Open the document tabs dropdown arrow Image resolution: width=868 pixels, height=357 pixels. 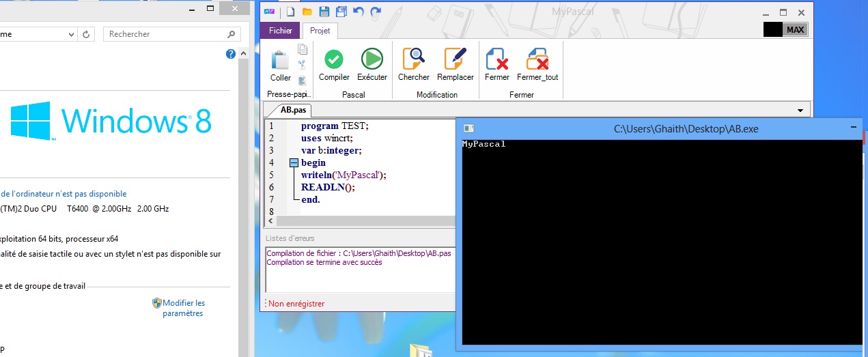click(x=800, y=110)
